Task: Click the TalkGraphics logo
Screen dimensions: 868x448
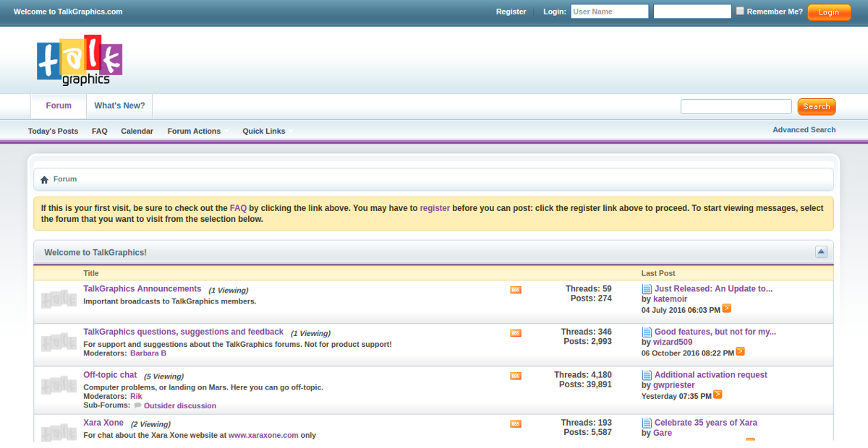Action: click(80, 61)
